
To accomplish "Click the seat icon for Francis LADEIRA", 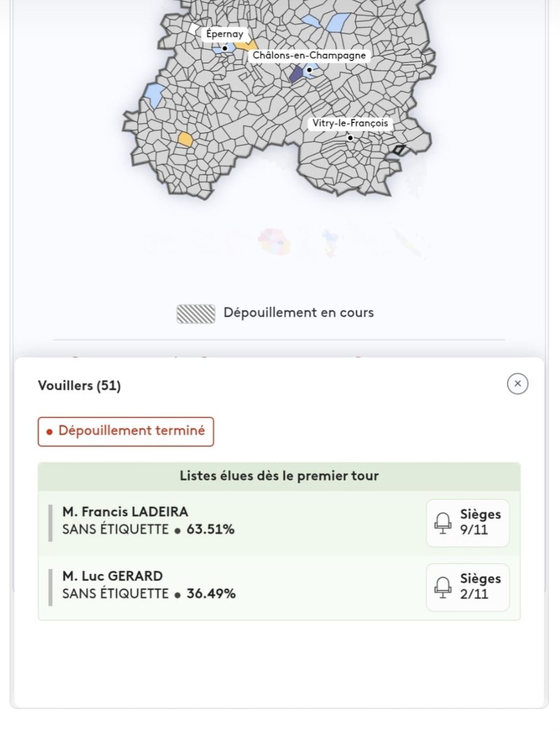I will tap(443, 523).
